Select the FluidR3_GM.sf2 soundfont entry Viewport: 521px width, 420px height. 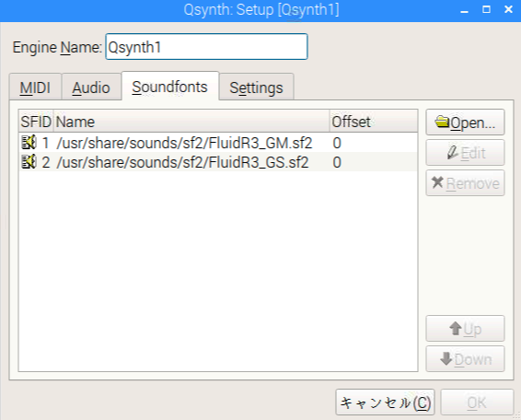[x=218, y=143]
